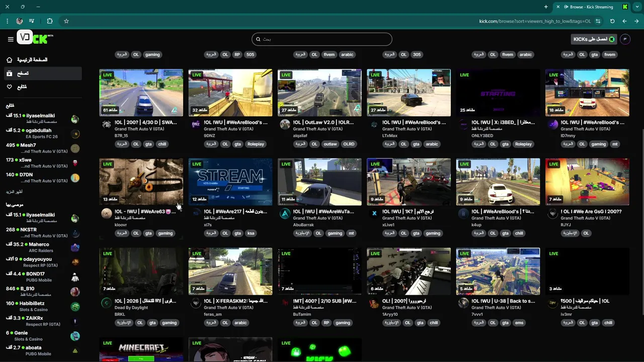This screenshot has height=362, width=644.
Task: Click D7DN's avatar in sidebar
Action: coord(75,178)
